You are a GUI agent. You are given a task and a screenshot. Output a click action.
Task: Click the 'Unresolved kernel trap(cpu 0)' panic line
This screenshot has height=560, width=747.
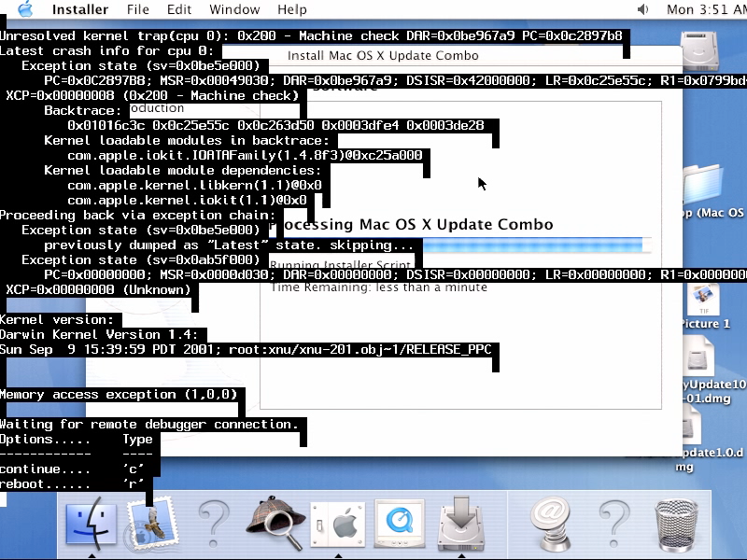click(x=311, y=36)
